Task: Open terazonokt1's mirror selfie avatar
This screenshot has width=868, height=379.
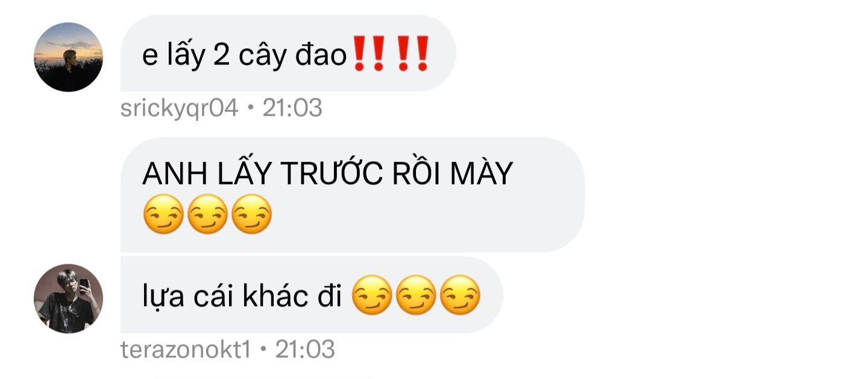Action: pyautogui.click(x=68, y=298)
